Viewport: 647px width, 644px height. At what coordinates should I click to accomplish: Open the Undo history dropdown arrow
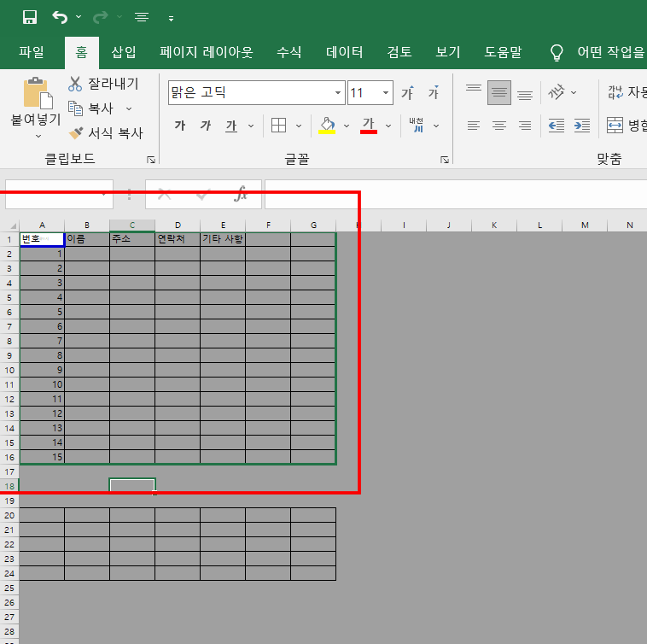coord(79,17)
